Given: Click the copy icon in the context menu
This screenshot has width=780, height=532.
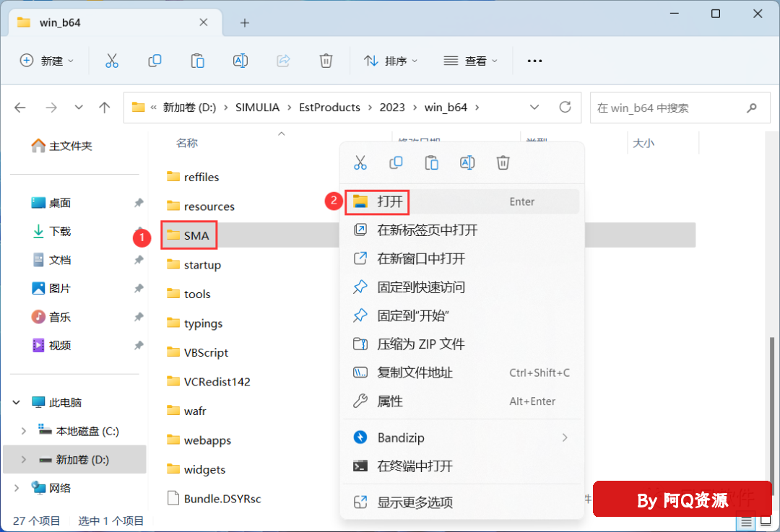Looking at the screenshot, I should coord(396,162).
